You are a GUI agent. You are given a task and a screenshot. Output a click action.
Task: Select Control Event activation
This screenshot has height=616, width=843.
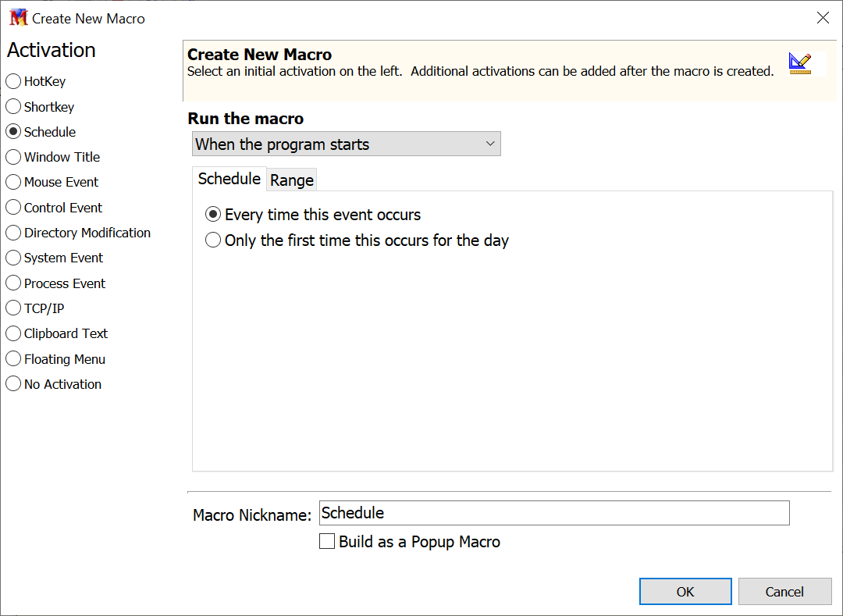[x=13, y=208]
